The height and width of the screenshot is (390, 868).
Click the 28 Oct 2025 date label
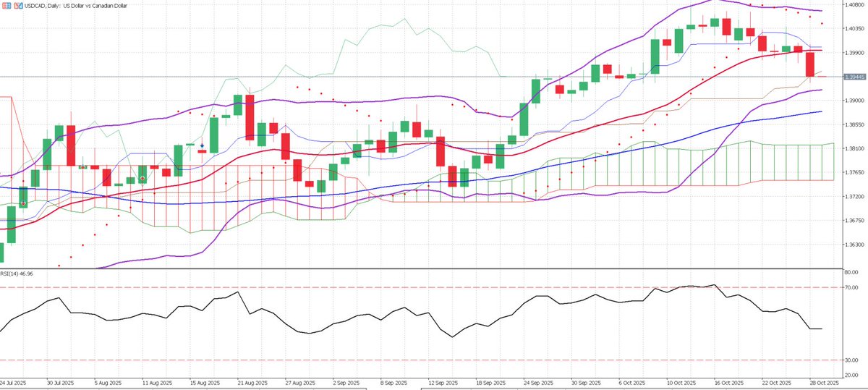825,382
